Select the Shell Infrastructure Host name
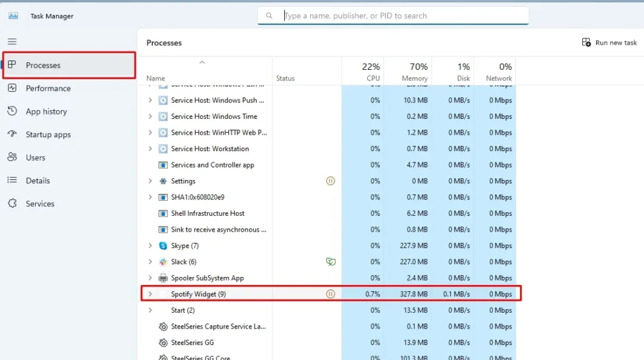Viewport: 644px width, 360px height. (208, 213)
